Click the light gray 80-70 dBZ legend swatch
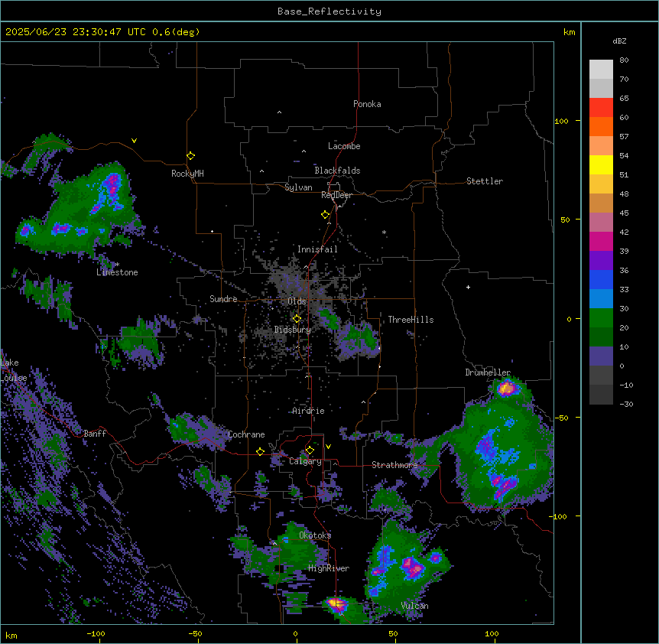Image resolution: width=659 pixels, height=644 pixels. [x=601, y=70]
